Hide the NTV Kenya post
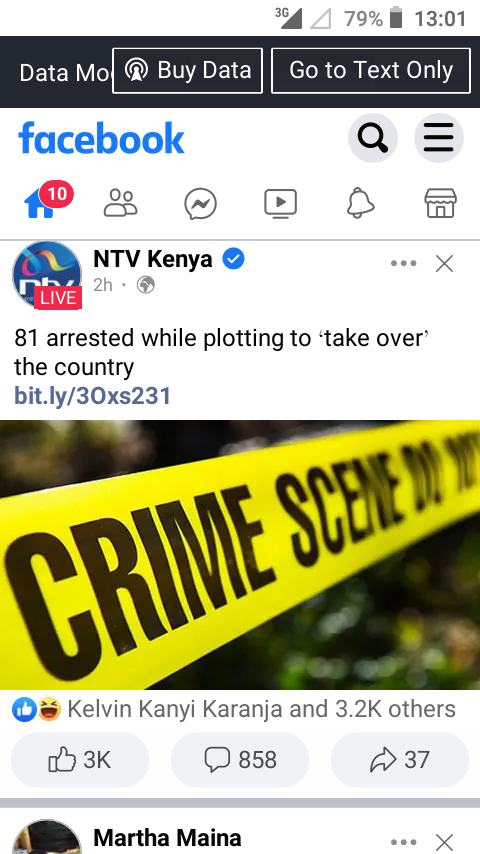The height and width of the screenshot is (854, 480). [x=445, y=264]
